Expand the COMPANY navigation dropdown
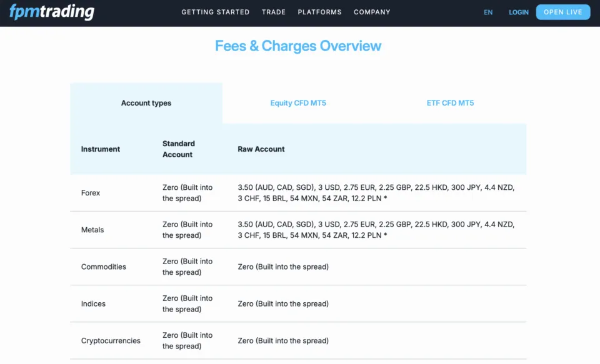 click(x=372, y=12)
